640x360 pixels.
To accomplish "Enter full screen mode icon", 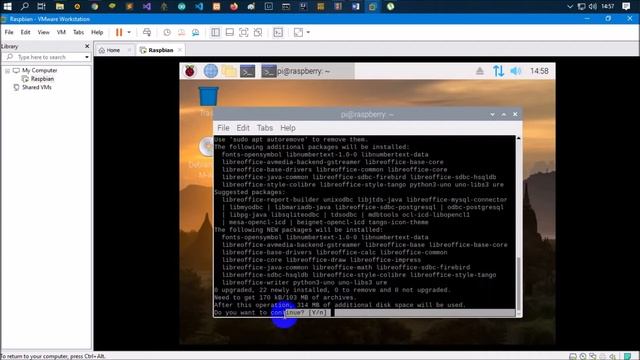I will point(244,32).
